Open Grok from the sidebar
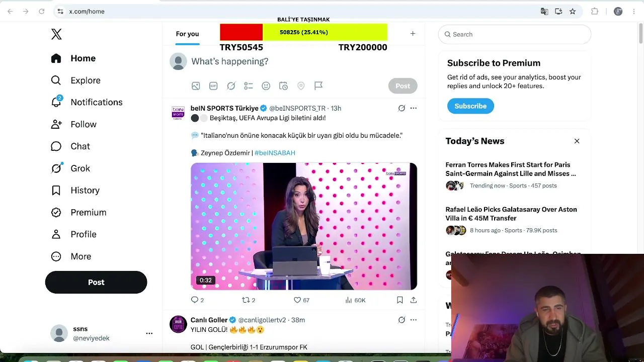The height and width of the screenshot is (362, 644). (x=70, y=168)
